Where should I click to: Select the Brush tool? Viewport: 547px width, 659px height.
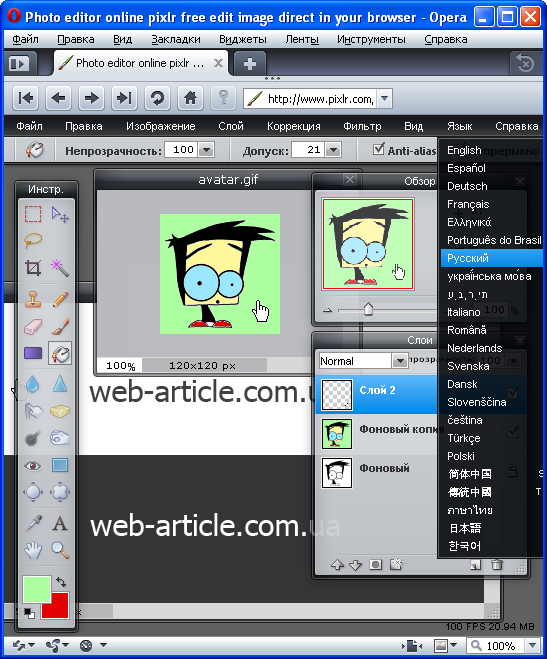[60, 326]
